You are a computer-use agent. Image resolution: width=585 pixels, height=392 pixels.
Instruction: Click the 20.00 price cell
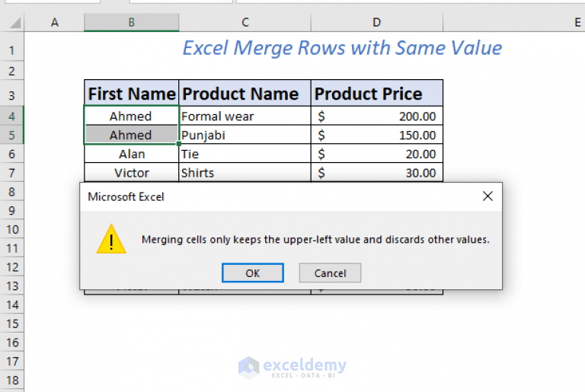pyautogui.click(x=377, y=154)
